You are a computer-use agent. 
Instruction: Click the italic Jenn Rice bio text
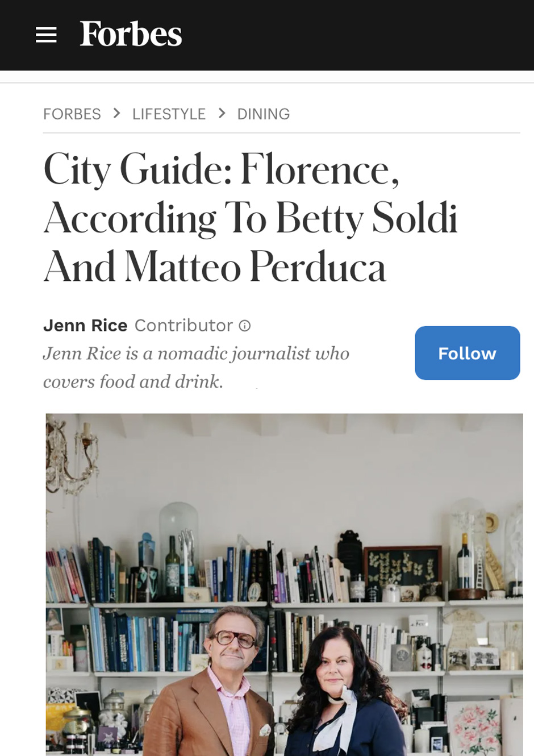tap(196, 367)
